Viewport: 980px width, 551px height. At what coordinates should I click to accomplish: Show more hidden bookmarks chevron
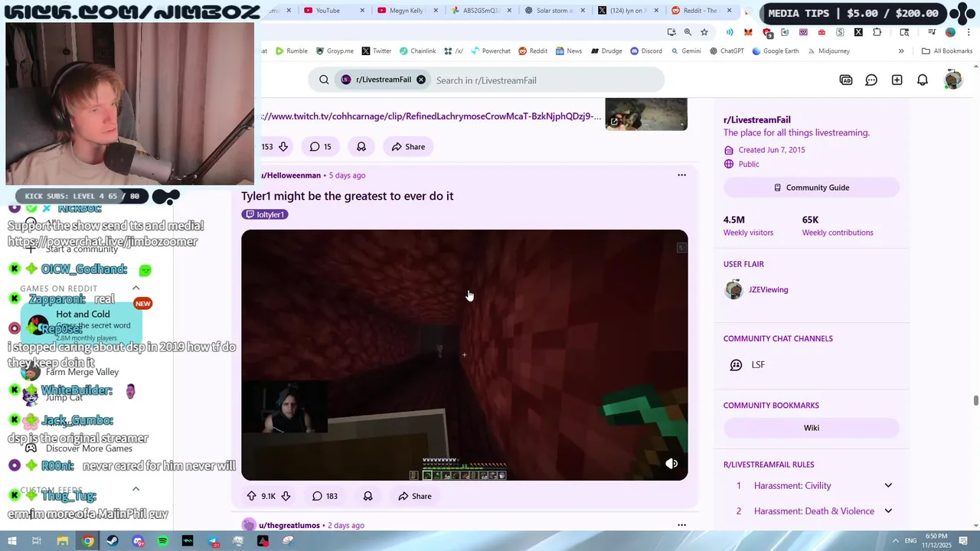tap(901, 51)
